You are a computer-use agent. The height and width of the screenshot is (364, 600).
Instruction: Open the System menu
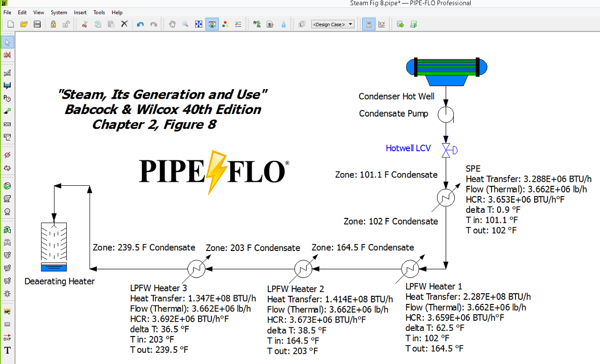[59, 12]
